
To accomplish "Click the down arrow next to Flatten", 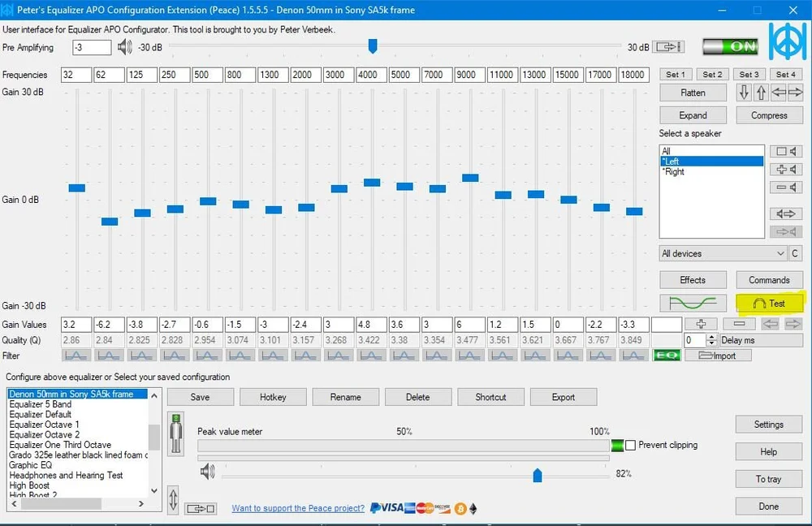I will pyautogui.click(x=744, y=93).
